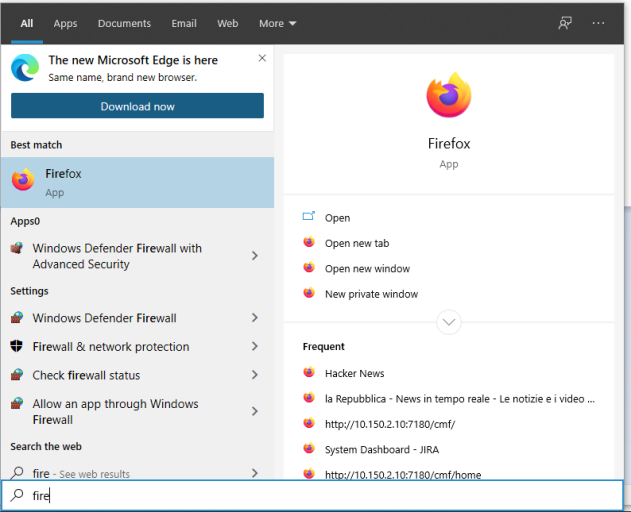
Task: Switch to the All tab
Action: coord(27,23)
